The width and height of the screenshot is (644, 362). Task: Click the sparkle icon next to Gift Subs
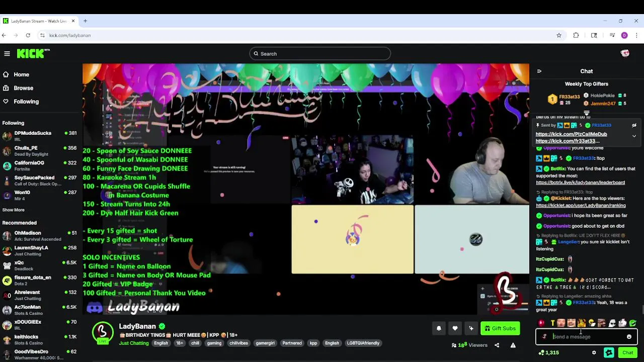tap(471, 328)
